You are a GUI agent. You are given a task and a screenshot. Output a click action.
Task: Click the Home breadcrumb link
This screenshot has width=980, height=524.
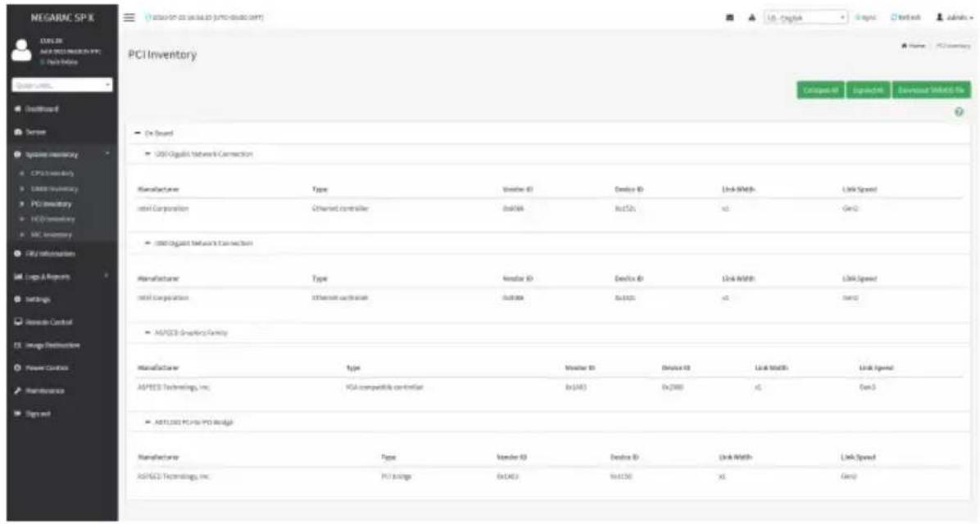click(913, 46)
